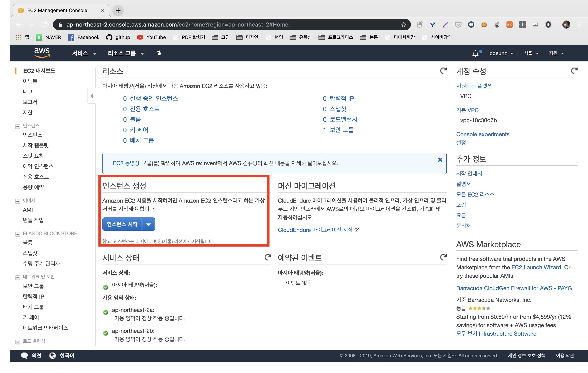Refresh the 서비스 상태 section
The image size is (588, 373).
268,257
